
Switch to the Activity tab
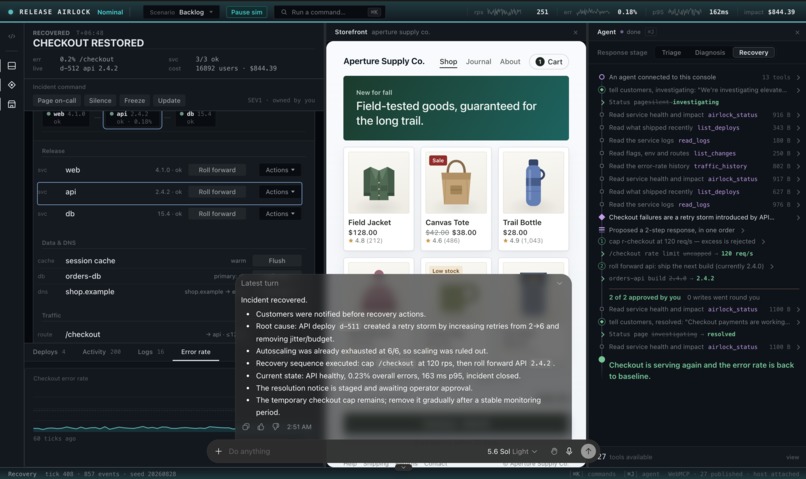101,352
